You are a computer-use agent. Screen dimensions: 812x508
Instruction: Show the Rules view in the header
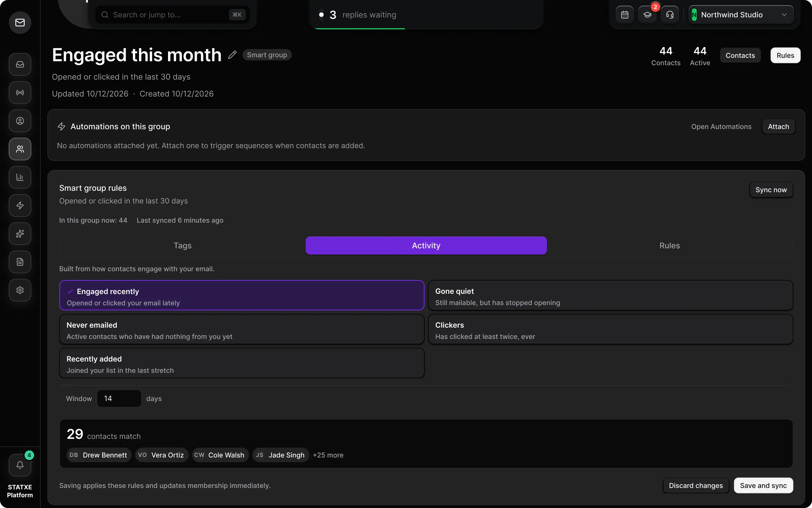(785, 55)
